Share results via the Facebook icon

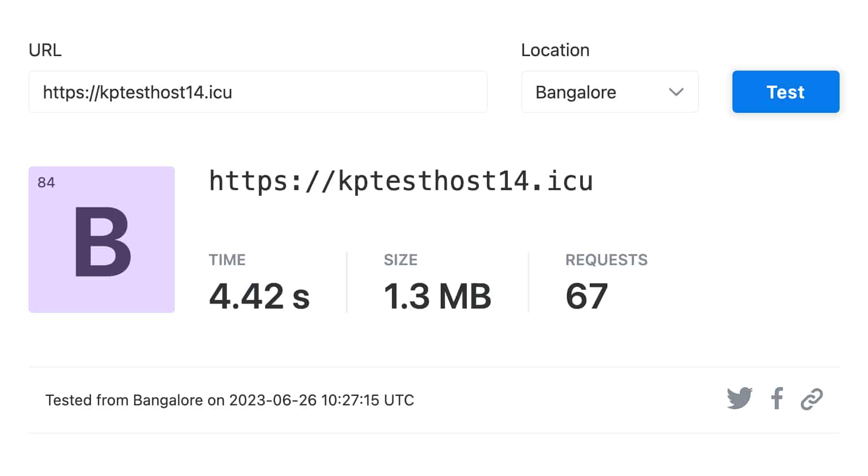[777, 398]
